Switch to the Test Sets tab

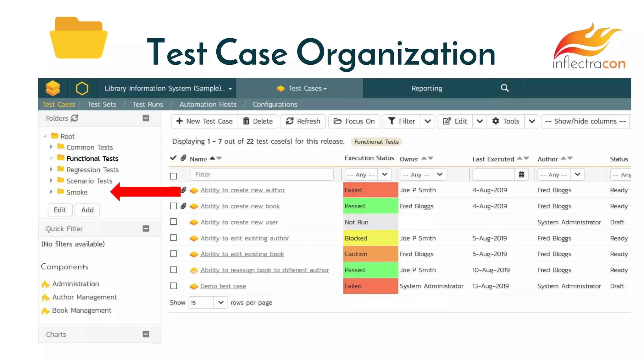point(102,104)
